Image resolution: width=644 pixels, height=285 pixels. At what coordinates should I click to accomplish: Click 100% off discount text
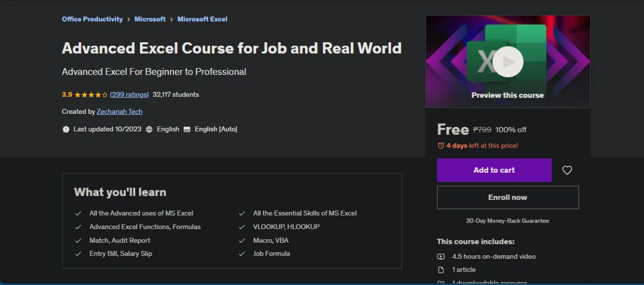click(511, 130)
